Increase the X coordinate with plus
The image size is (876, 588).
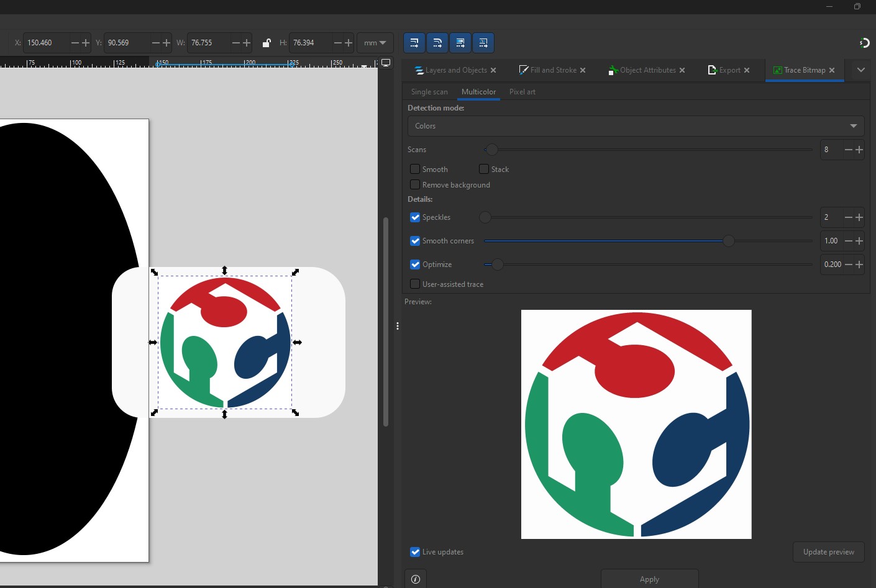pos(86,43)
